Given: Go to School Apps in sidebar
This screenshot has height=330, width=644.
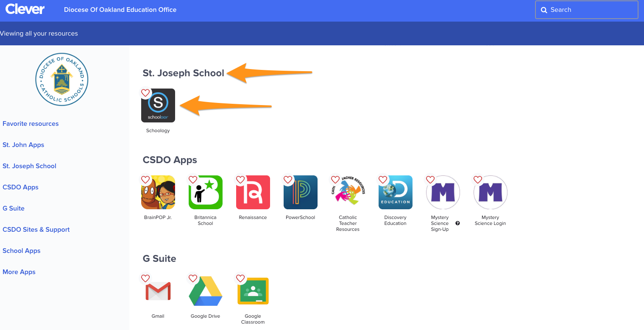Looking at the screenshot, I should point(22,251).
